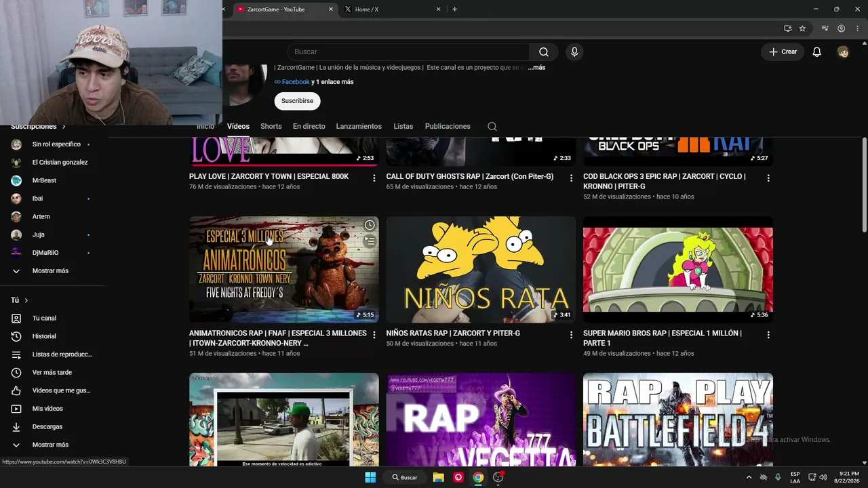Open Ver más tarde in sidebar
This screenshot has width=868, height=488.
pos(52,373)
